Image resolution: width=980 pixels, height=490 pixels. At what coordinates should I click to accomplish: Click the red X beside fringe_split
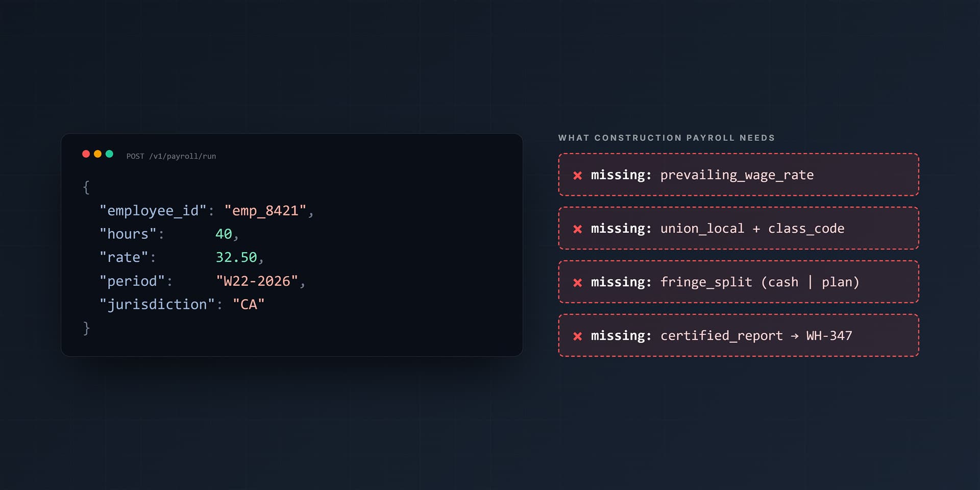578,283
